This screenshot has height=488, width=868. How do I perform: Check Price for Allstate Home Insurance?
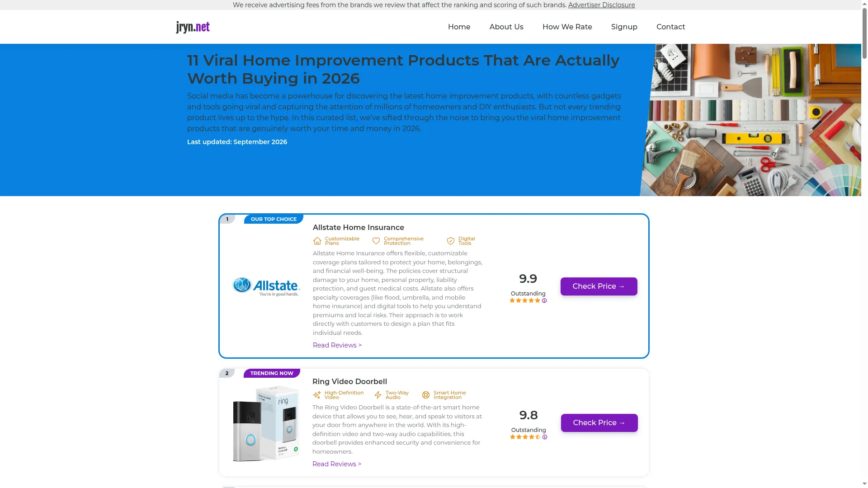tap(599, 286)
